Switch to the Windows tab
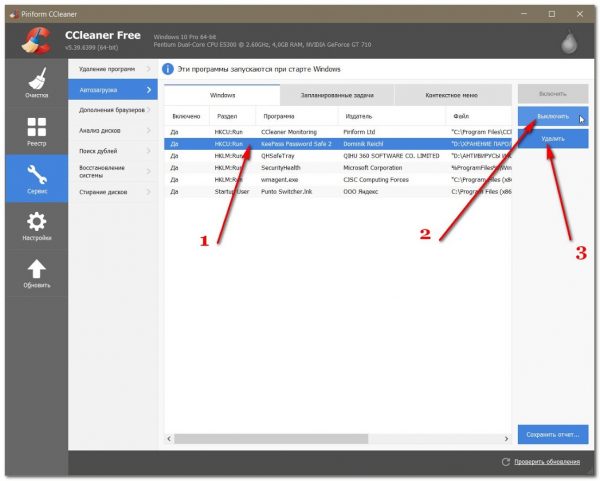Viewport: 600px width, 481px height. [x=222, y=95]
